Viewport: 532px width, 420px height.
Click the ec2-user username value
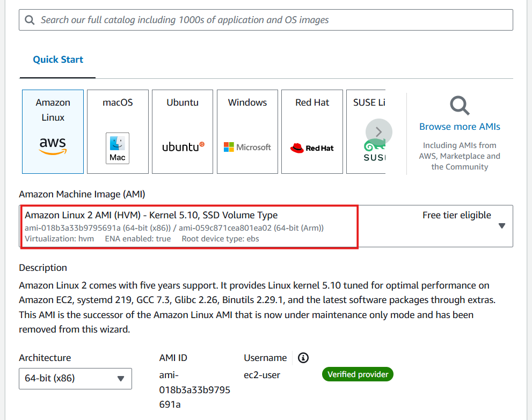pyautogui.click(x=262, y=375)
